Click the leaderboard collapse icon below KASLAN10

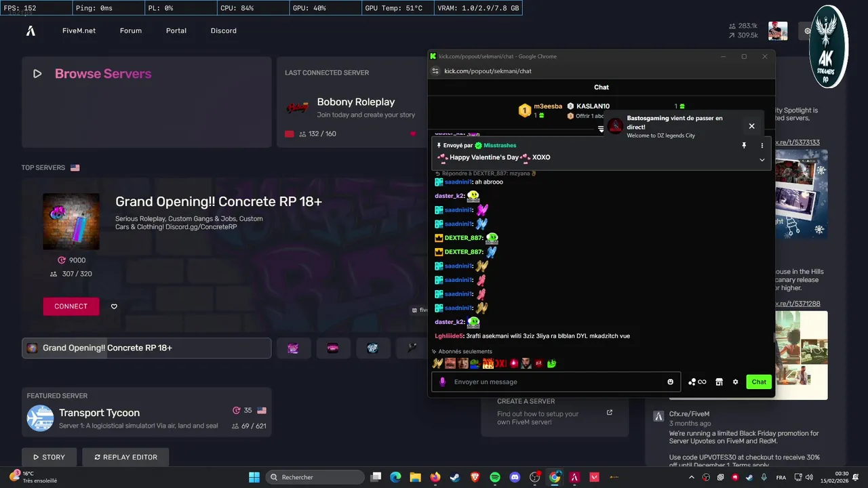(601, 129)
